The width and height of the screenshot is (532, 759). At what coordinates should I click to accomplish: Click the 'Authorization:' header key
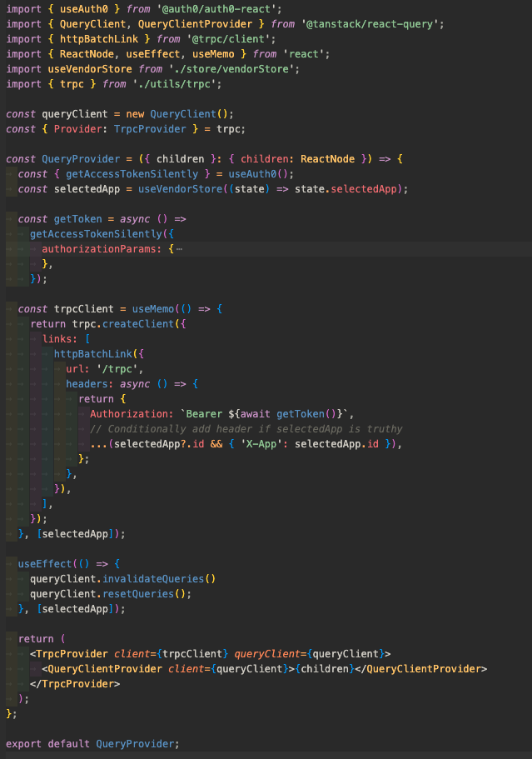click(132, 414)
